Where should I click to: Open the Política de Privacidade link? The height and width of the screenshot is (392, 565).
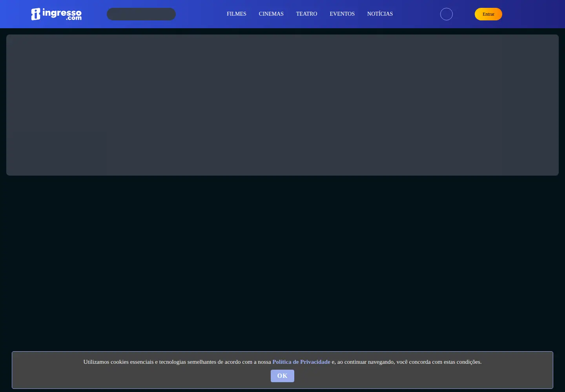tap(301, 362)
